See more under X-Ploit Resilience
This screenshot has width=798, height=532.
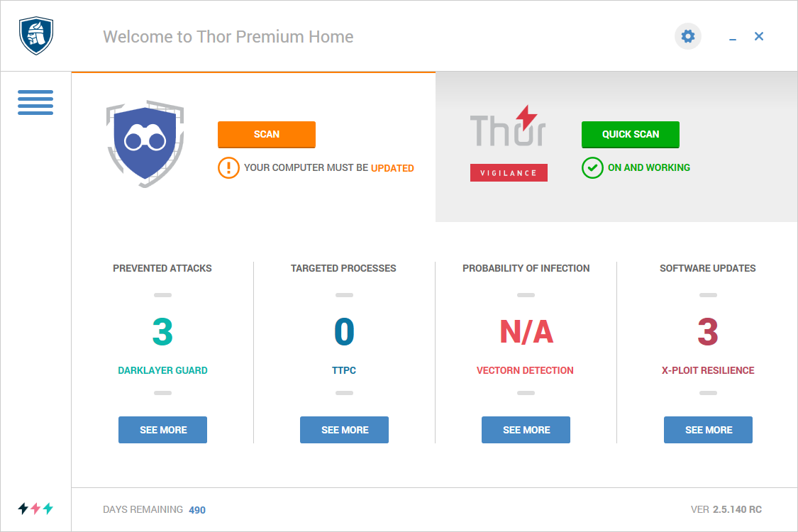(709, 430)
